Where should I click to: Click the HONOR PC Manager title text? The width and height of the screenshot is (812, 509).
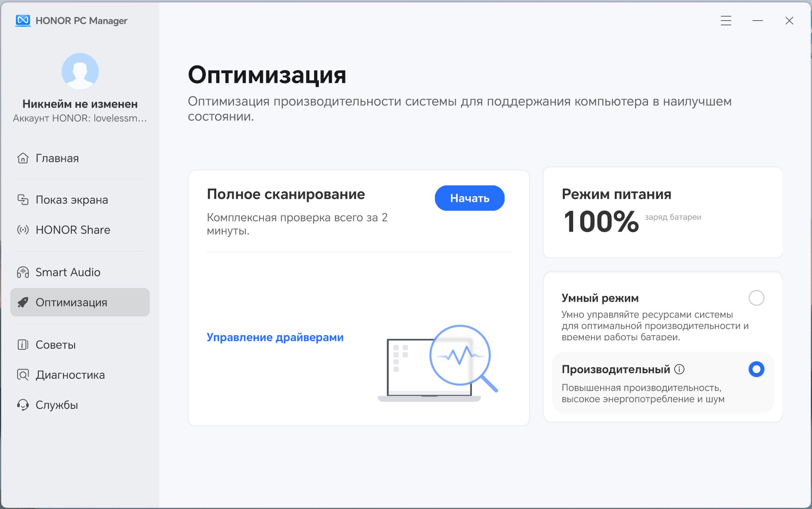(x=81, y=21)
